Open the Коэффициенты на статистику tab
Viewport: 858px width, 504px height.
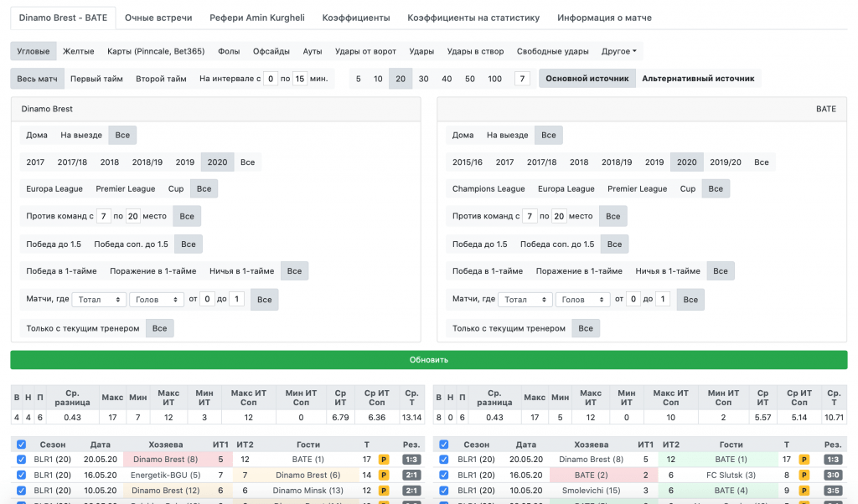(x=475, y=18)
